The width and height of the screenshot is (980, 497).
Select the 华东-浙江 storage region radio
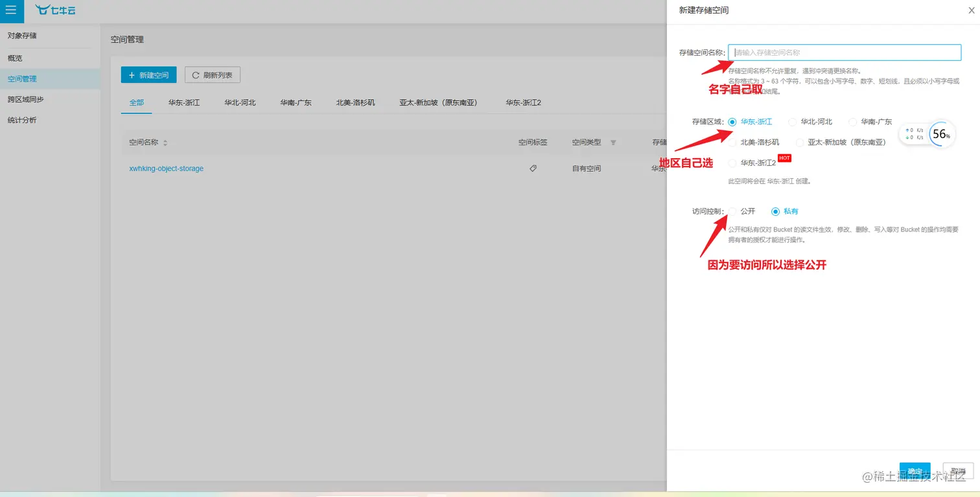pos(732,122)
